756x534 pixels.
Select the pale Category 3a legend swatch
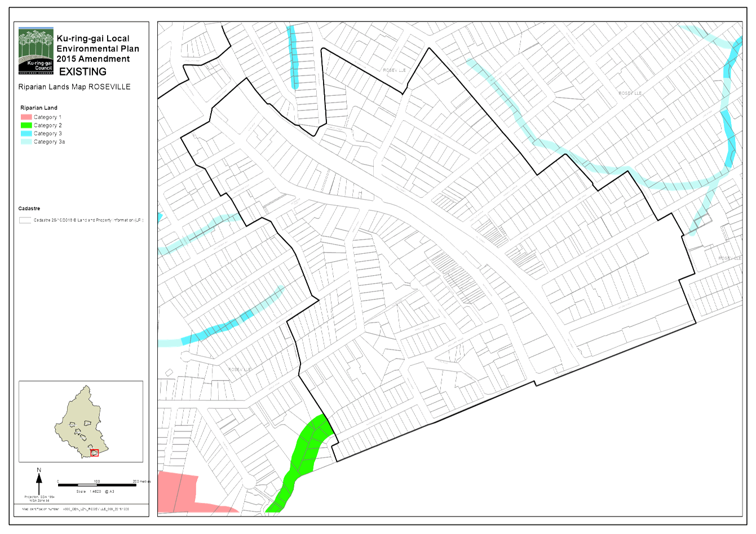pos(26,142)
